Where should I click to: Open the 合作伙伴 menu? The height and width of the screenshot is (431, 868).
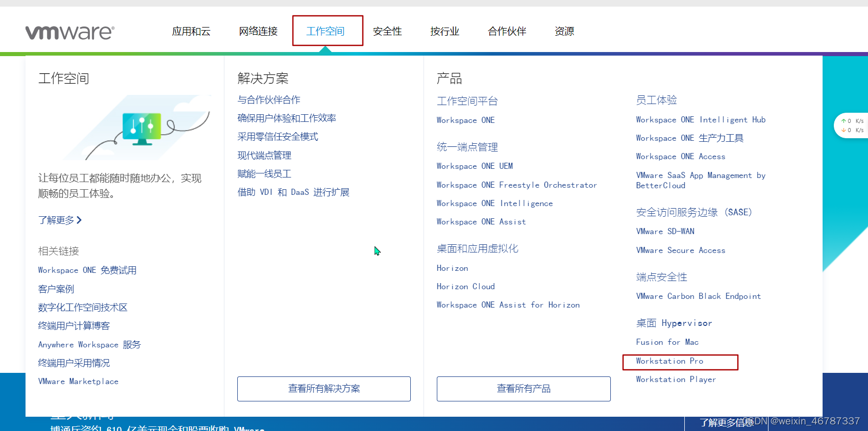(x=507, y=31)
